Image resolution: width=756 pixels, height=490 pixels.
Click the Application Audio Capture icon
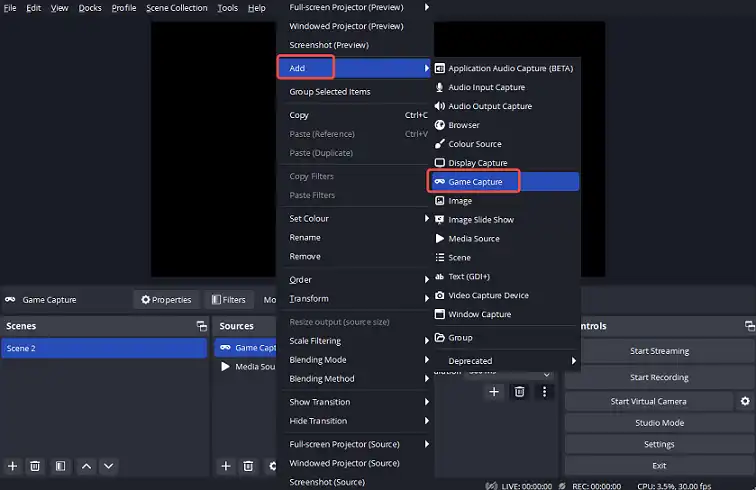coord(439,68)
